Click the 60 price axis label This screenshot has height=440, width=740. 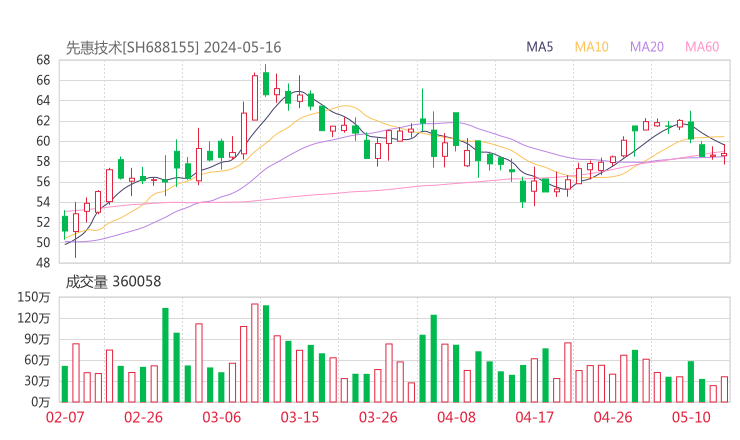(43, 141)
